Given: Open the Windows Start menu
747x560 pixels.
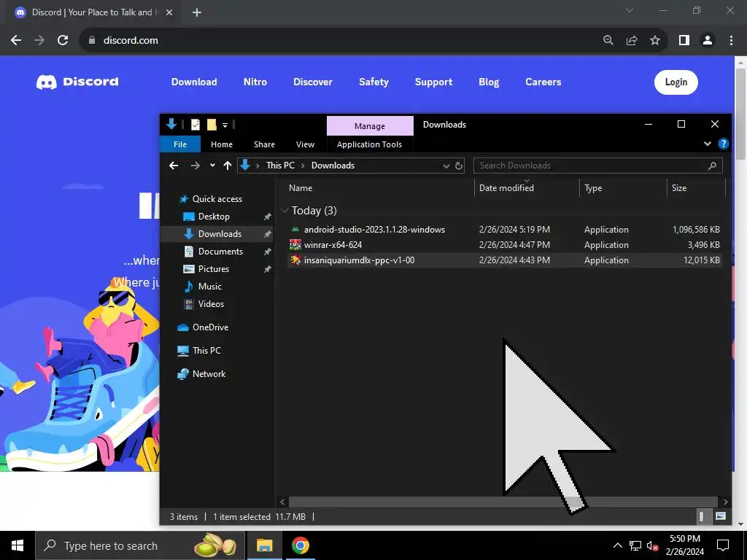Looking at the screenshot, I should tap(18, 545).
